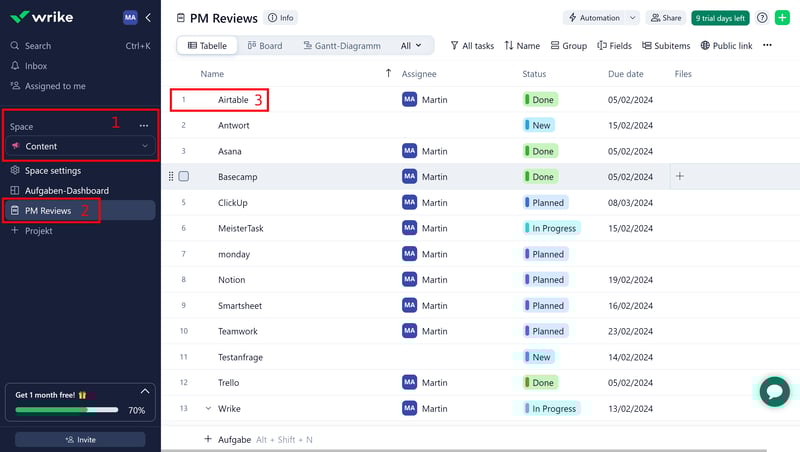Click the 70% onboarding progress bar
Image resolution: width=800 pixels, height=452 pixels.
point(67,410)
